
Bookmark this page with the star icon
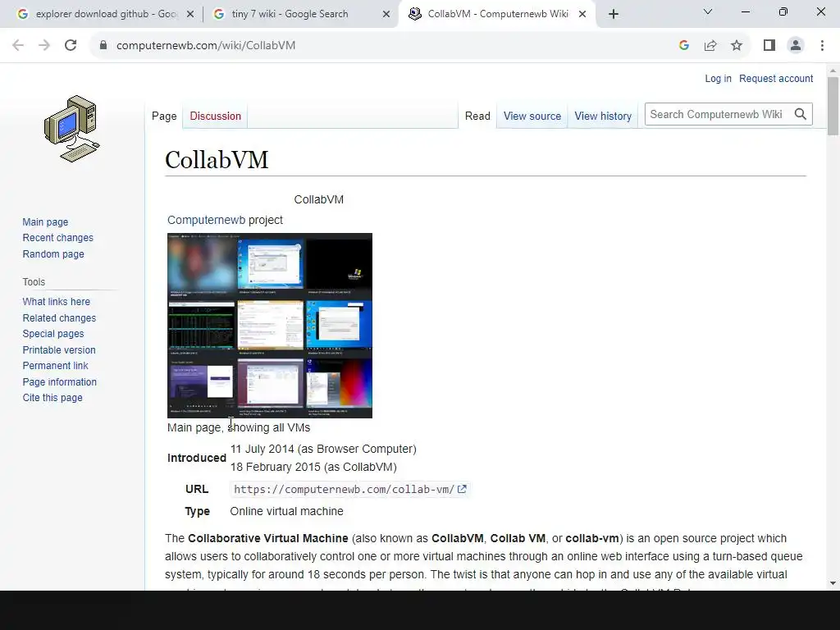point(737,46)
